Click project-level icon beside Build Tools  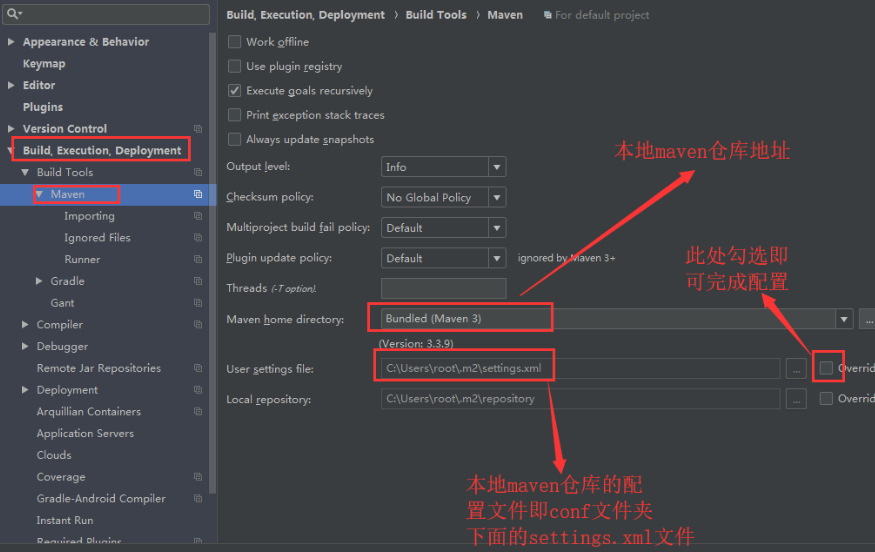(198, 172)
